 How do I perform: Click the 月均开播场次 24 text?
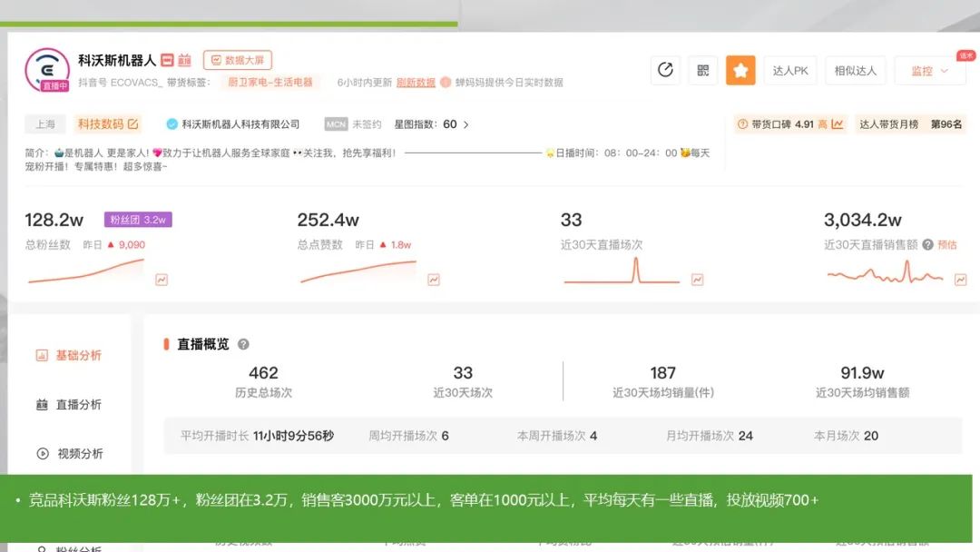(x=710, y=436)
